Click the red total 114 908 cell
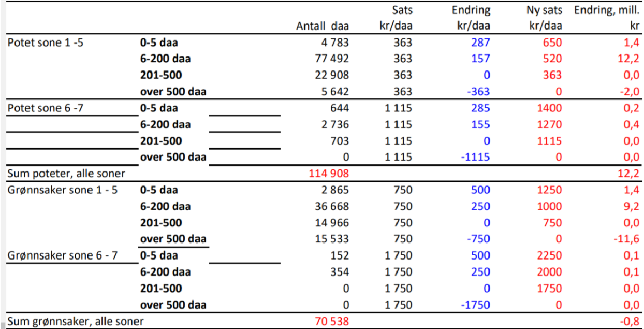The height and width of the screenshot is (329, 644). click(x=329, y=174)
